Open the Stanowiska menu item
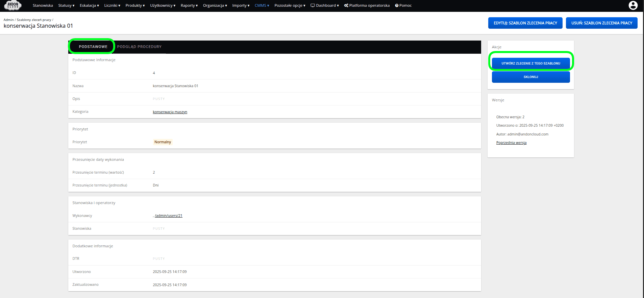This screenshot has height=298, width=644. coord(43,5)
